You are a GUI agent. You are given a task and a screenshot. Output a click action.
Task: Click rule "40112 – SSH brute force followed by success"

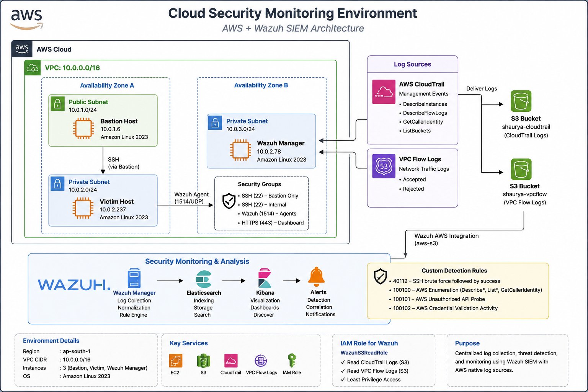[447, 281]
